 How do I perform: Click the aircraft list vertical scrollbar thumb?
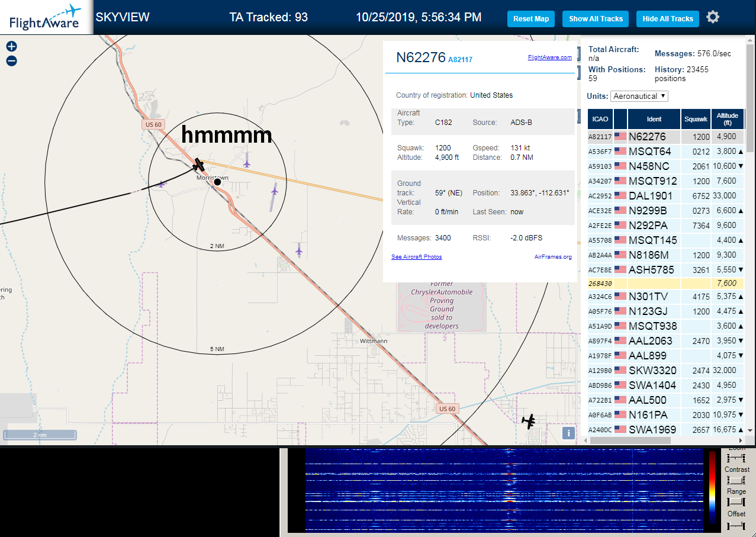749,98
